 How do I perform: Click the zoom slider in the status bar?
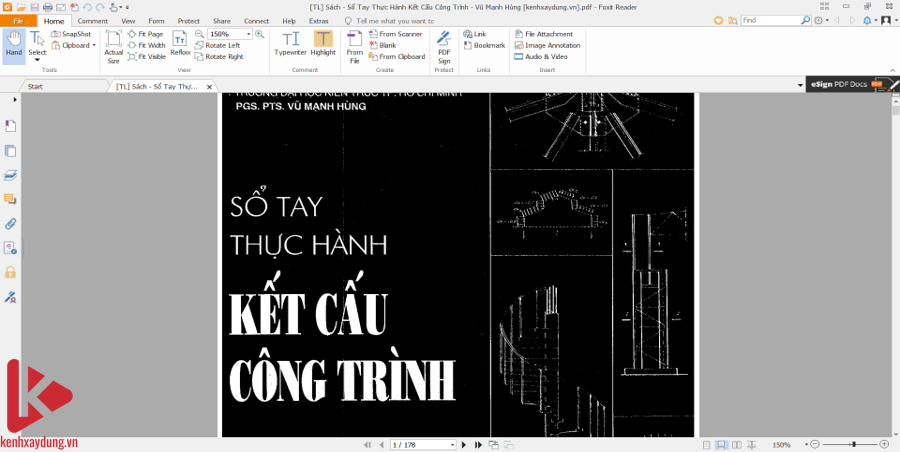853,444
